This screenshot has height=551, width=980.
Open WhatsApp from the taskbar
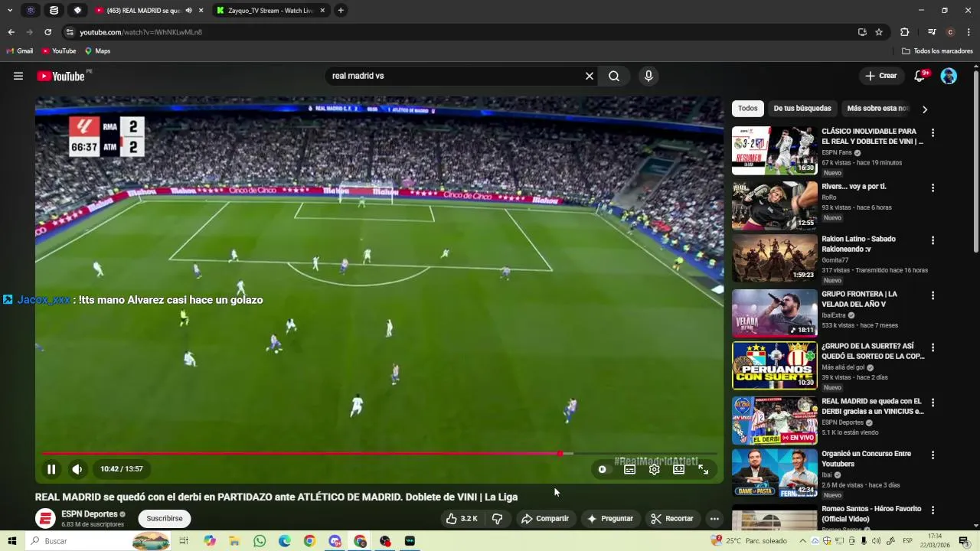[x=260, y=541]
